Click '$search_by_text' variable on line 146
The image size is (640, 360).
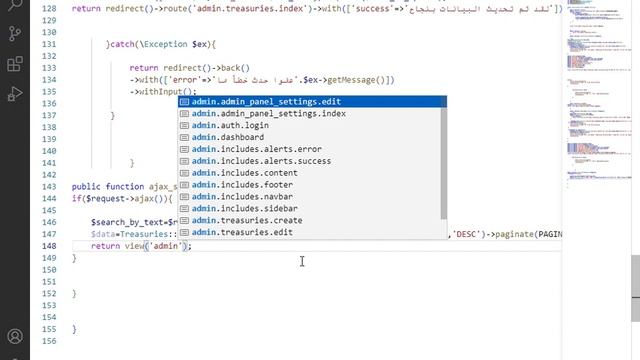[127, 222]
